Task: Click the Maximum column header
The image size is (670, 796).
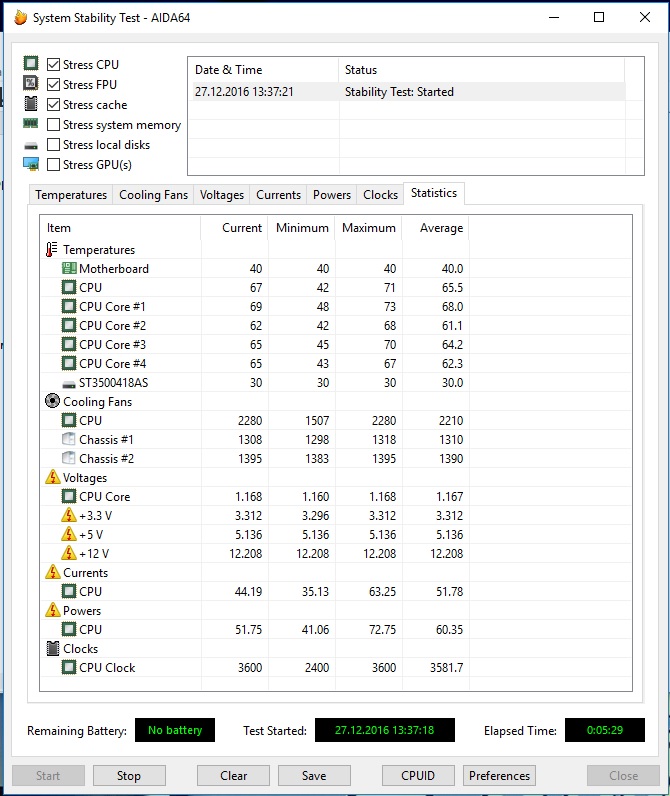Action: 368,228
